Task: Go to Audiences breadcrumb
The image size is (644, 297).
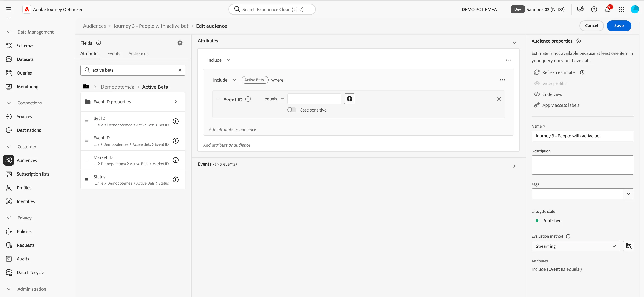Action: click(94, 26)
